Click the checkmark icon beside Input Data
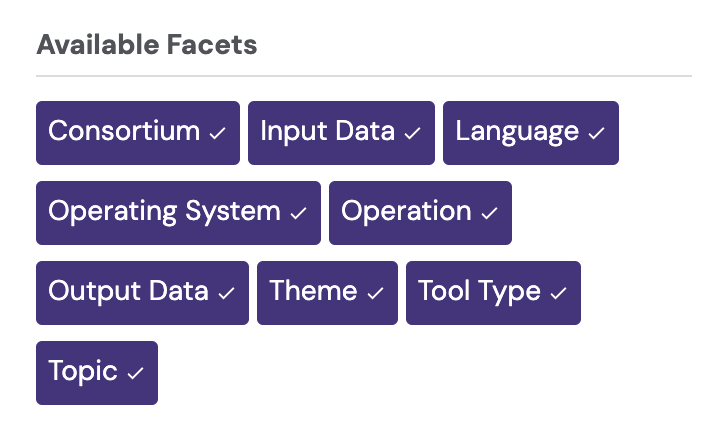Viewport: 716px width, 432px height. coord(413,133)
